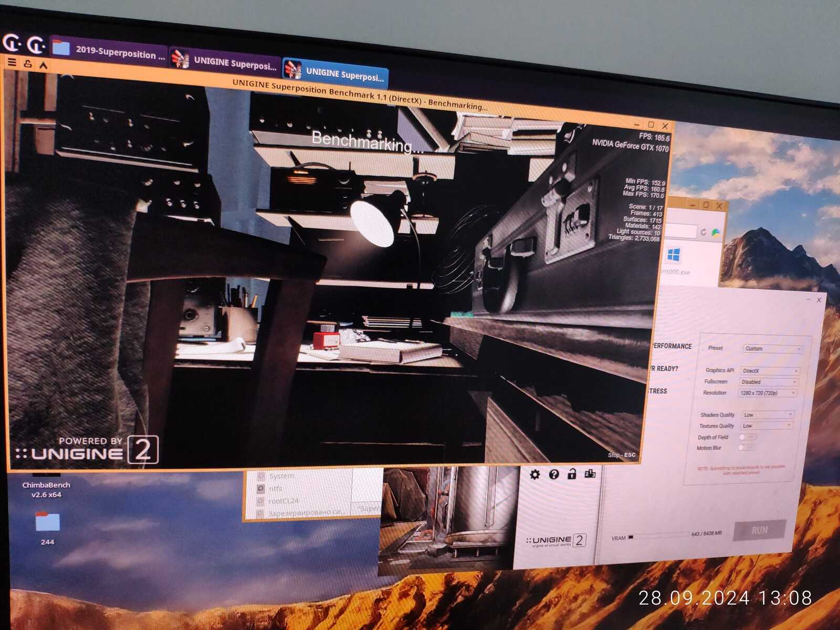Minimize the Superposition benchmark window
Image resolution: width=840 pixels, height=630 pixels.
637,124
